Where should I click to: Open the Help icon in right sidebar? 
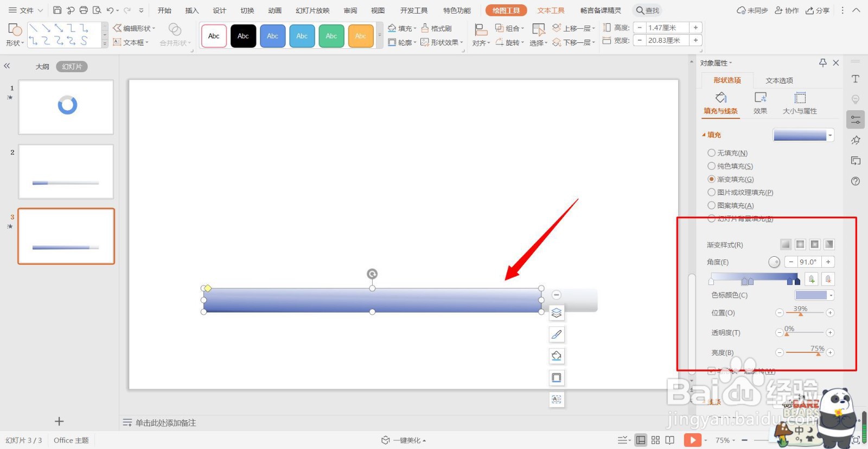point(856,181)
